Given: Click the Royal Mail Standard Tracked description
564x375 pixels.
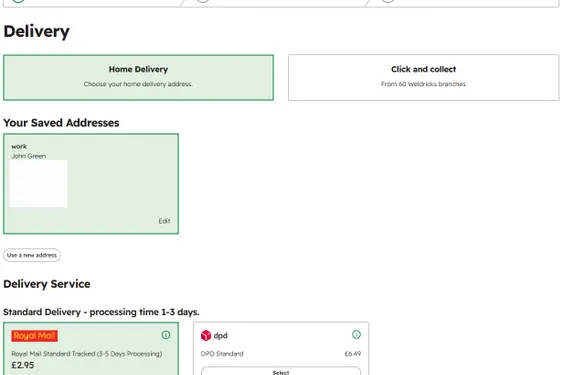Looking at the screenshot, I should pos(87,354).
